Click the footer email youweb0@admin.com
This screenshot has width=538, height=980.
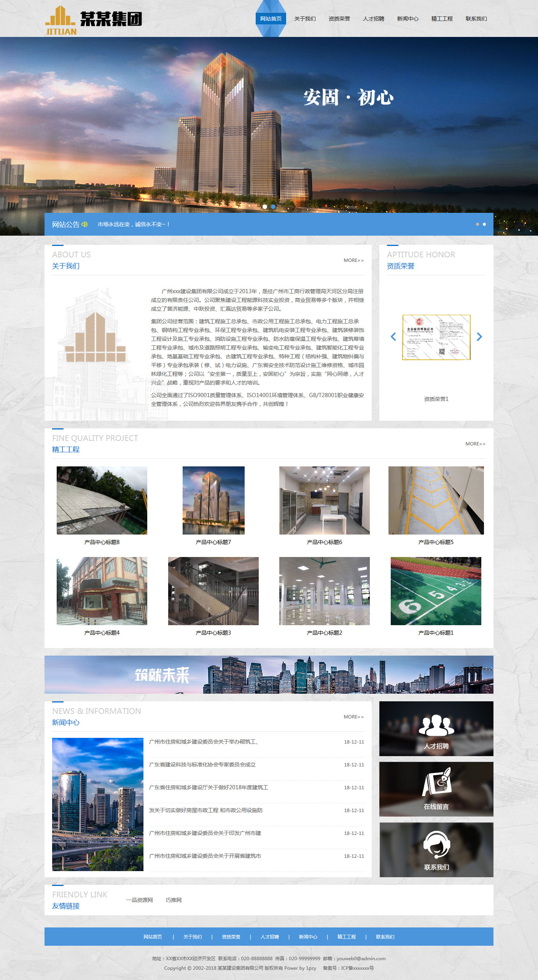pyautogui.click(x=361, y=959)
